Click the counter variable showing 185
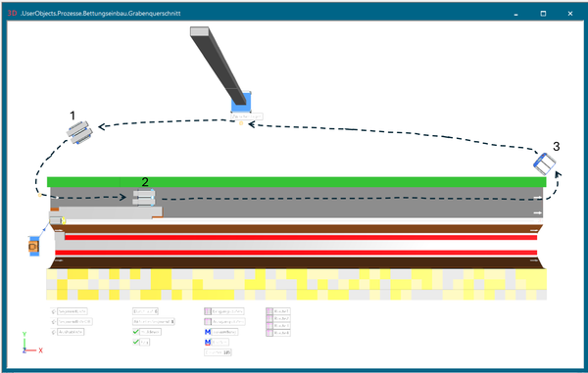 218,352
